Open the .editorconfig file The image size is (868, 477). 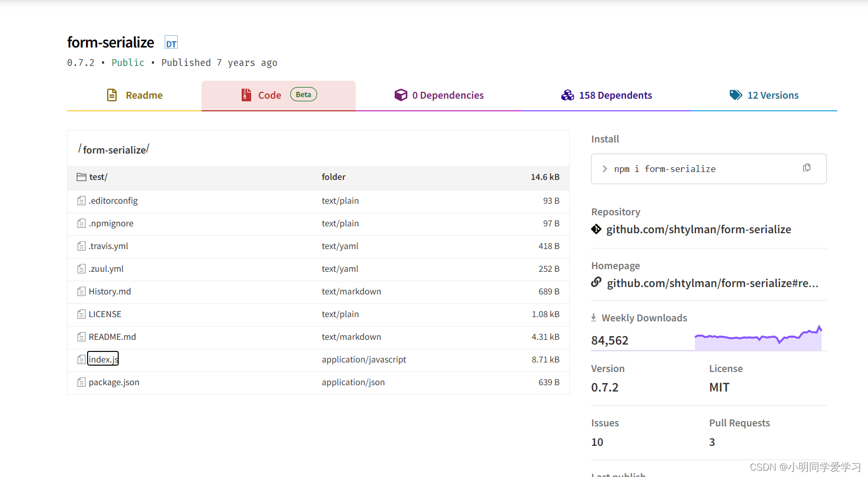tap(113, 201)
